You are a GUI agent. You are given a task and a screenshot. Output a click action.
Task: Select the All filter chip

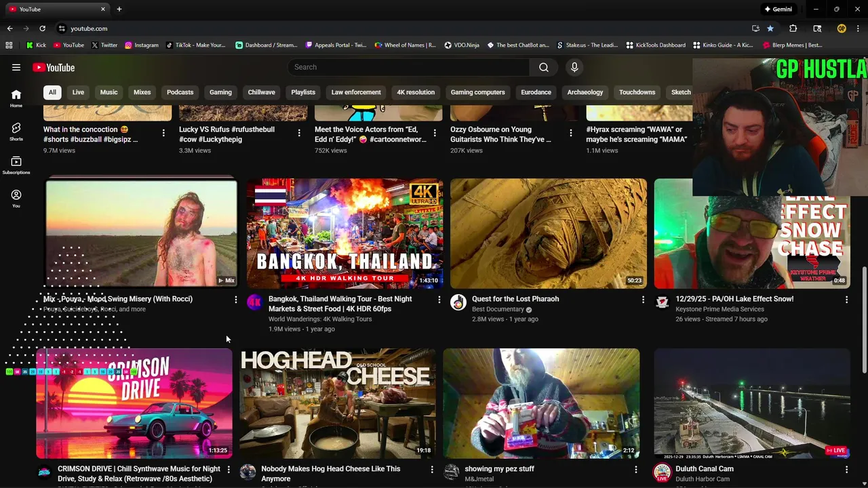(52, 92)
